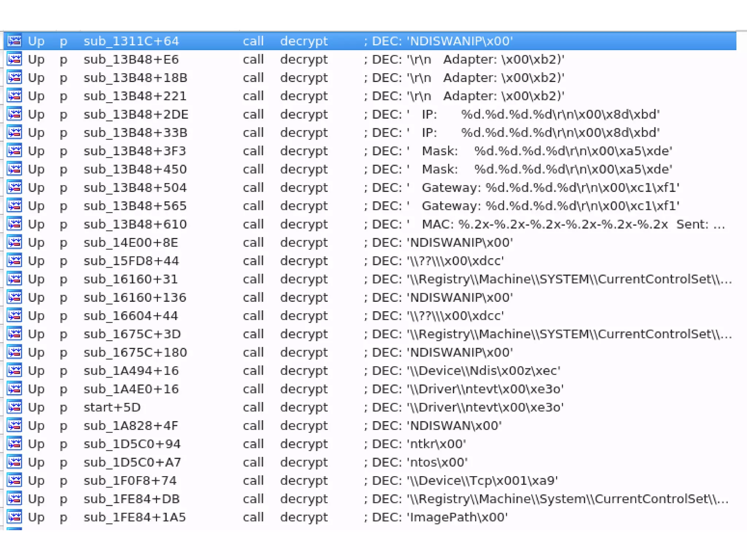Click the icon next to sub_13B48+2DE
Screen dimensions: 747x560
15,114
